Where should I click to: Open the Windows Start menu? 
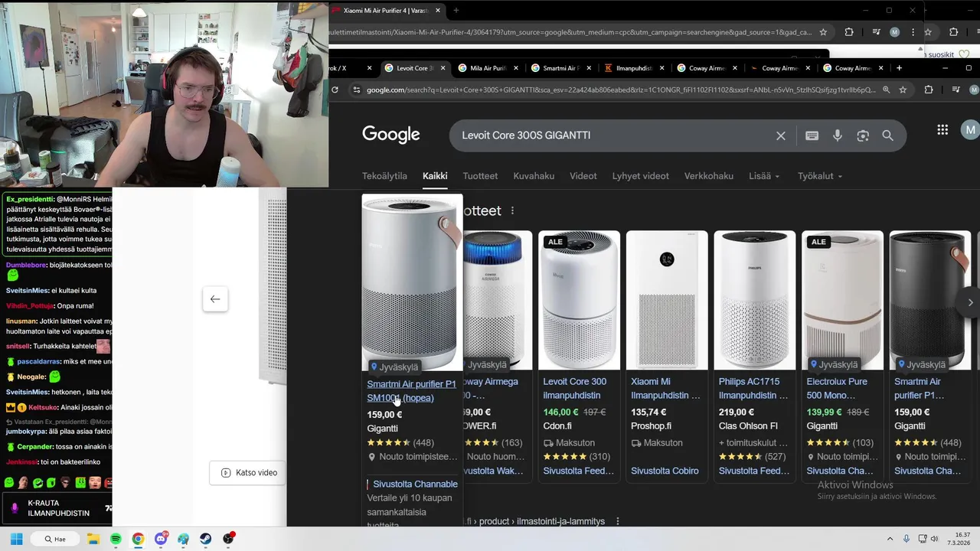coord(16,539)
